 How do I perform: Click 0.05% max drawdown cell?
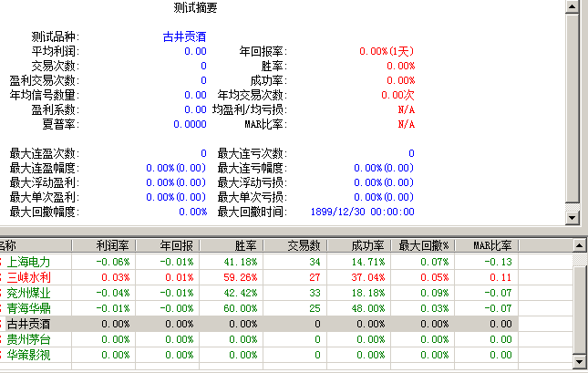[435, 277]
